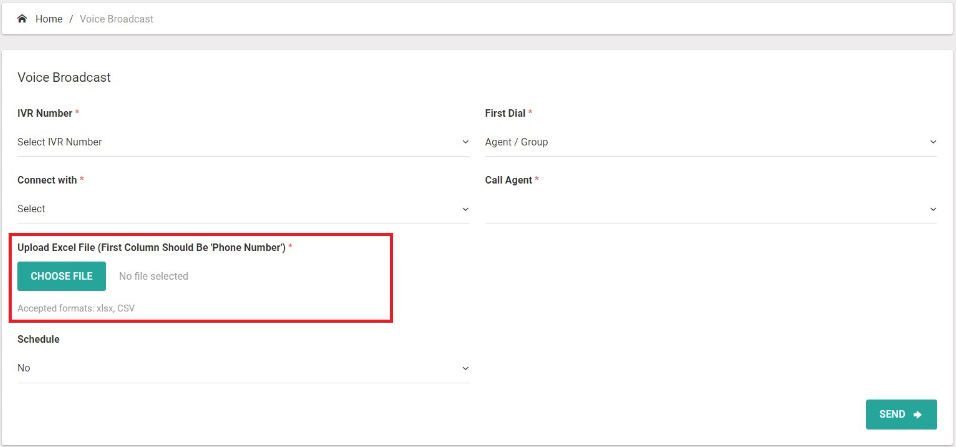Click the arrow icon inside SEND button
This screenshot has width=956, height=447.
(917, 414)
